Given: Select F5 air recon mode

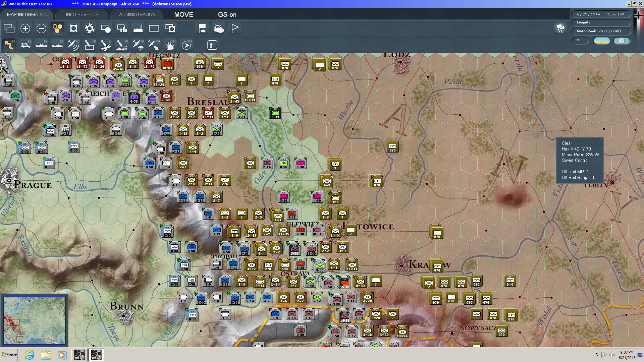Looking at the screenshot, I should 73,45.
